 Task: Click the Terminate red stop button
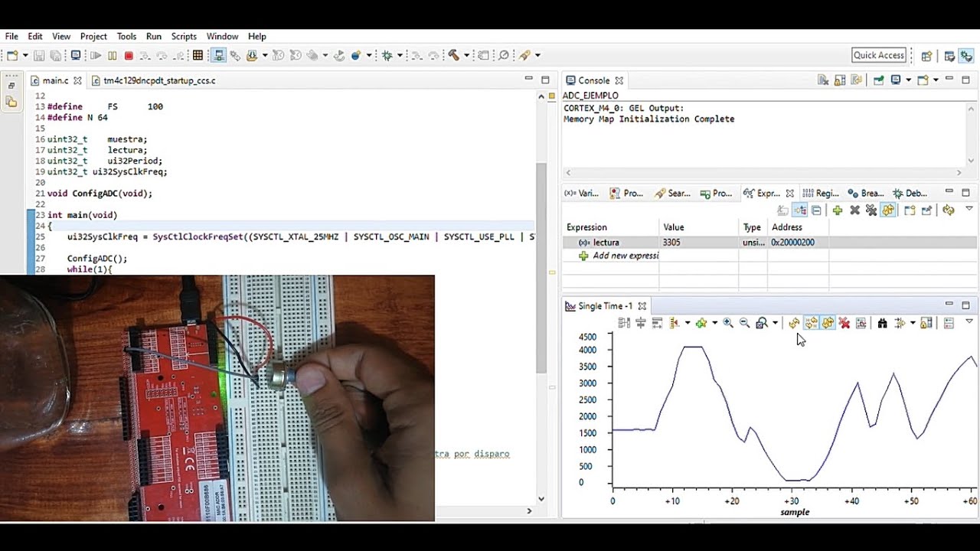click(129, 55)
